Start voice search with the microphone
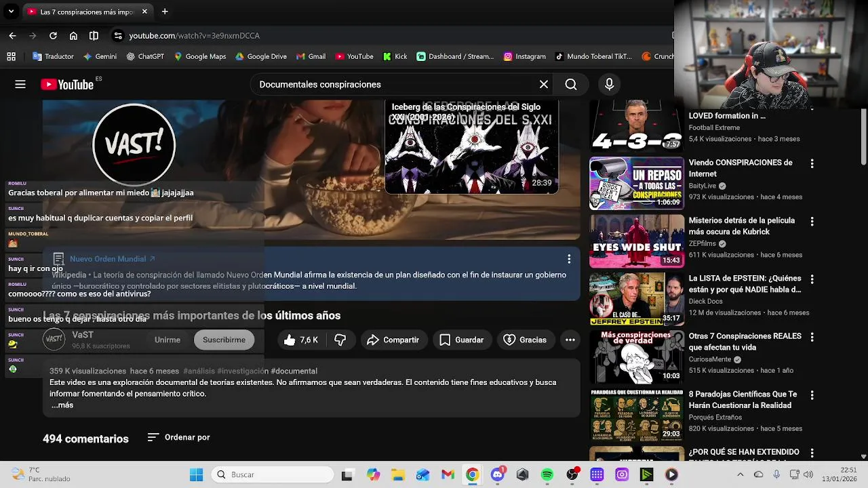 click(609, 84)
